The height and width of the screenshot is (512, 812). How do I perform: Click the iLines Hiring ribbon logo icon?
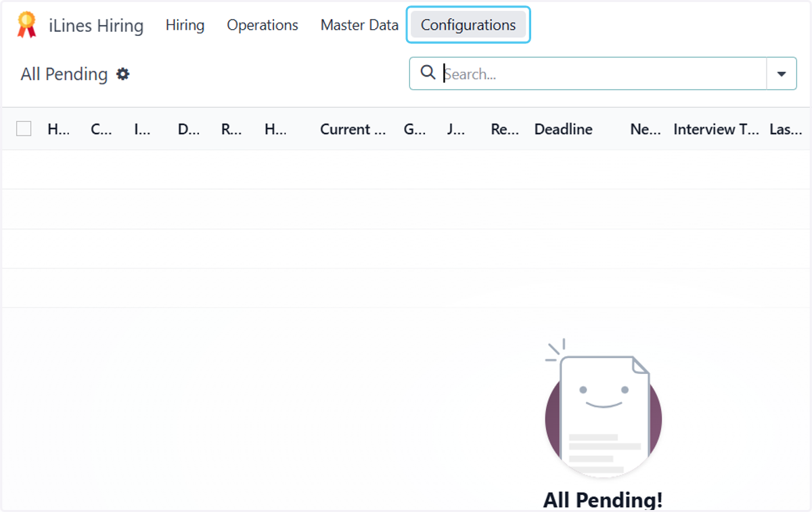26,25
